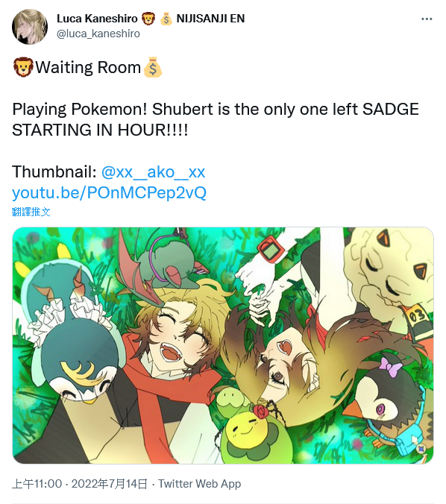Click the STARTING IN HOUR!!!! line
This screenshot has width=446, height=504.
100,130
